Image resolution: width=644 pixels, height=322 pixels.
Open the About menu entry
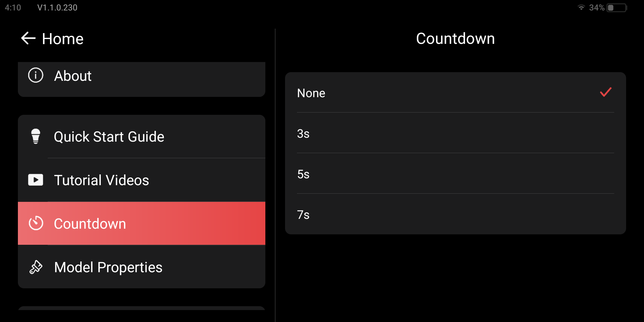tap(142, 76)
